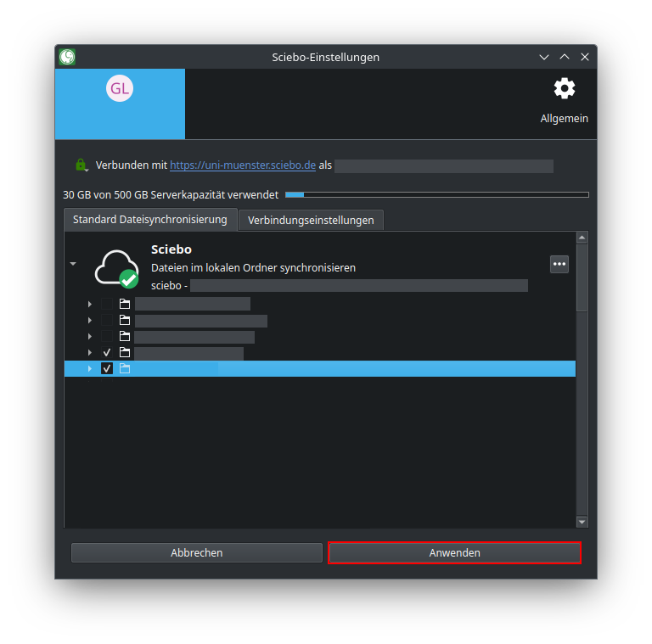Viewport: 652px width, 644px height.
Task: Check the first folder's checkbox
Action: (x=107, y=304)
